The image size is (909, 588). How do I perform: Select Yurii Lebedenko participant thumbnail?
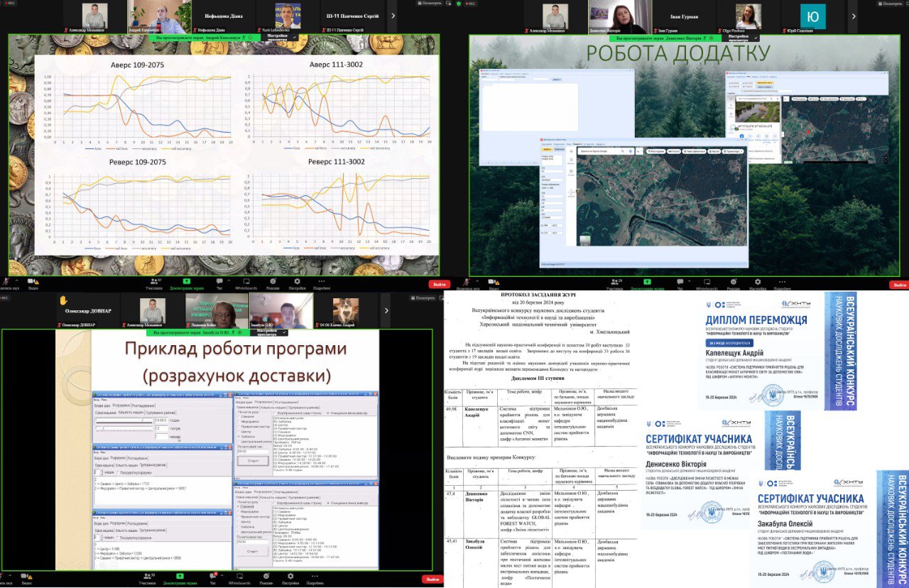tap(288, 16)
